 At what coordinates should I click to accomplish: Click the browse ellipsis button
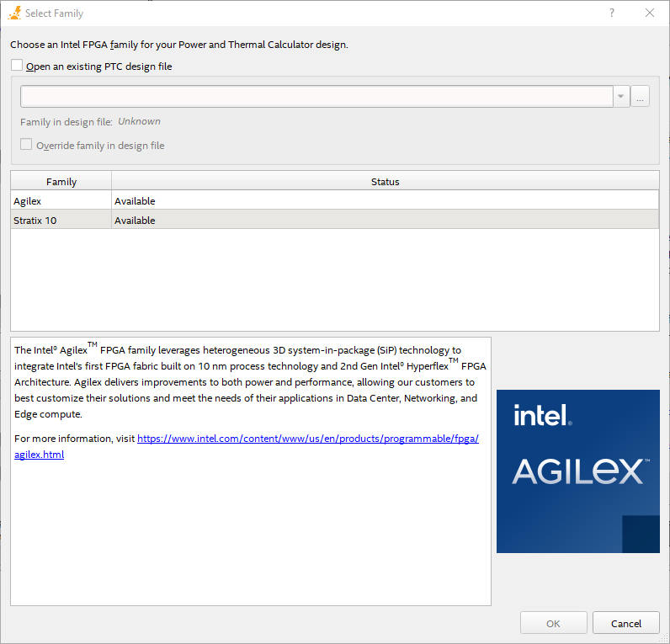click(x=641, y=97)
